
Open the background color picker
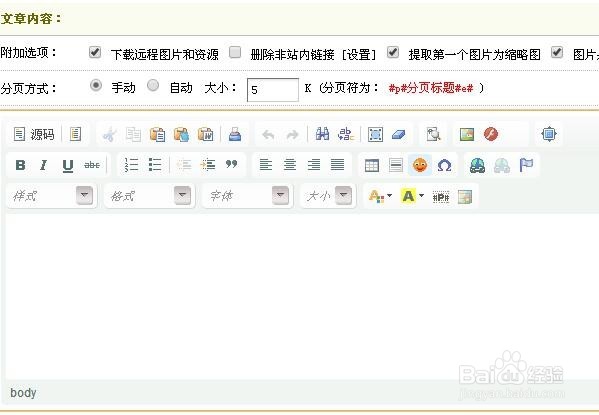pos(413,196)
